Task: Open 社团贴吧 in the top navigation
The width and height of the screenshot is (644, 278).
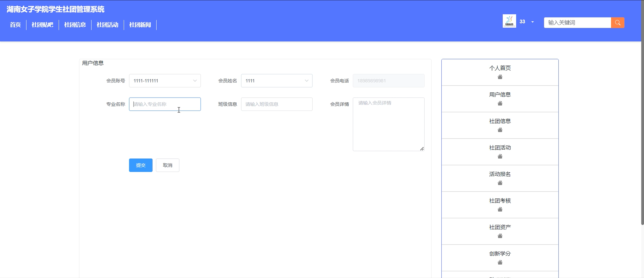Action: [42, 25]
